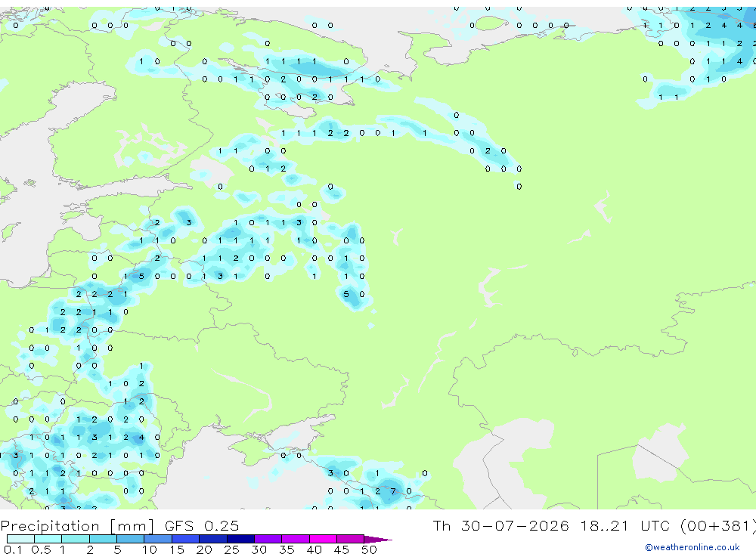Screen dimensions: 756x554
Task: Click the legend label '50'
Action: [369, 549]
